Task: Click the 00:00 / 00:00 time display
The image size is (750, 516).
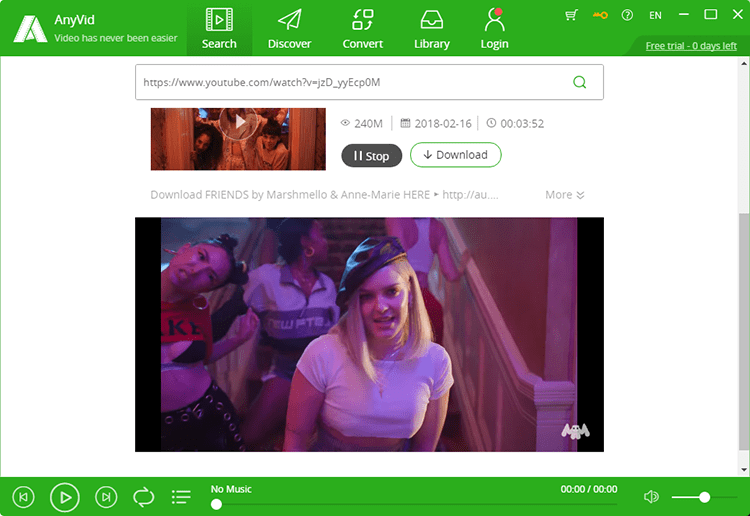Action: [589, 489]
